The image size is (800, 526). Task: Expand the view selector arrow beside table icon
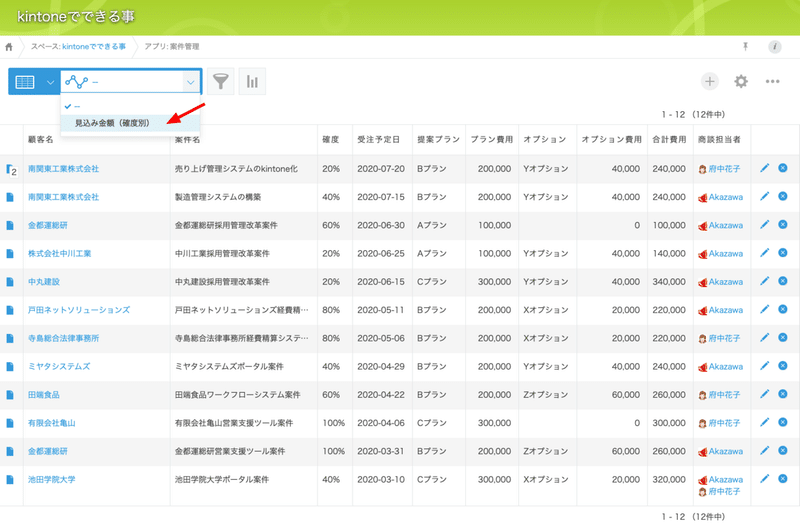pyautogui.click(x=50, y=82)
